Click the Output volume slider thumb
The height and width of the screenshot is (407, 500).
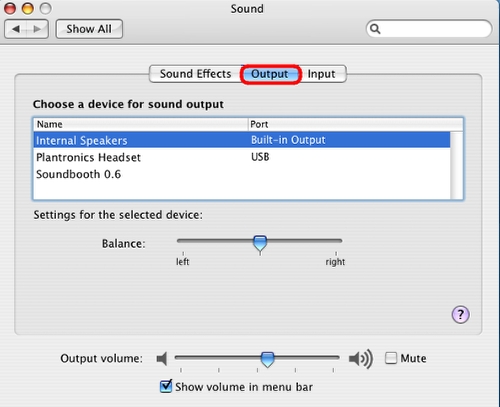click(x=267, y=359)
